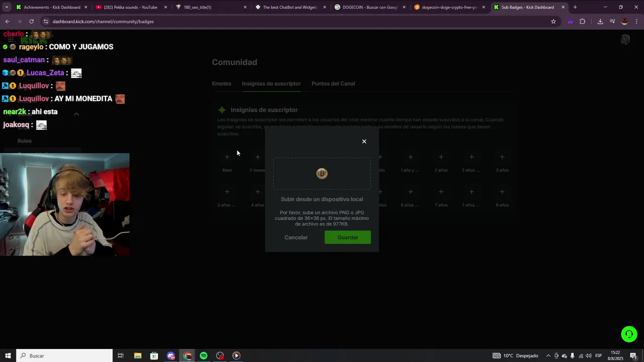Open the browser downloads icon

coord(600,22)
